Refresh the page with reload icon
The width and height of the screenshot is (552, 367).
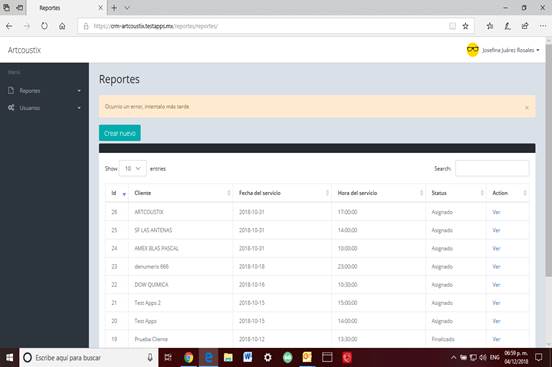coord(44,26)
